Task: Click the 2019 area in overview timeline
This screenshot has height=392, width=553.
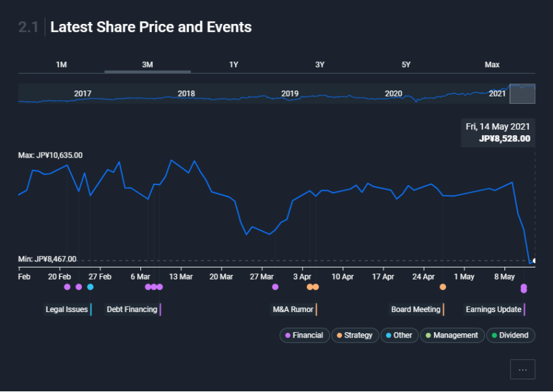Action: point(289,94)
